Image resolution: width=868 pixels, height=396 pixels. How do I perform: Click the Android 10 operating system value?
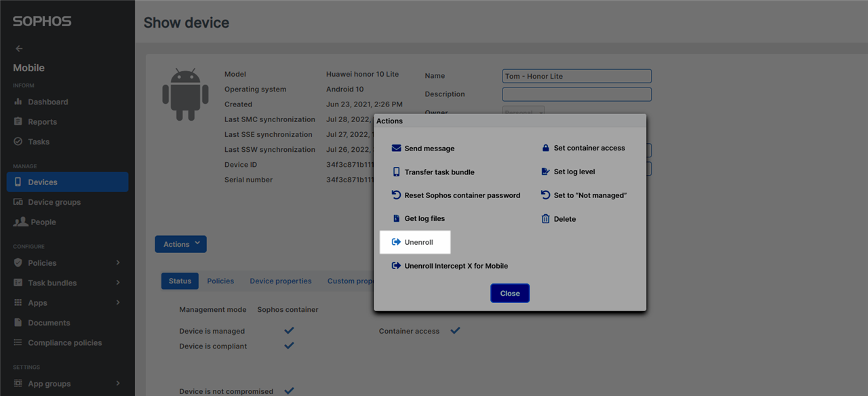pos(344,90)
